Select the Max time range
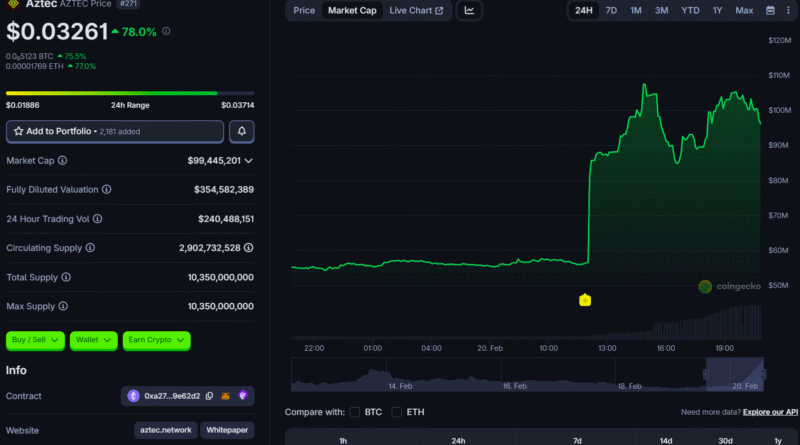Screen dimensions: 800x445 pyautogui.click(x=744, y=10)
